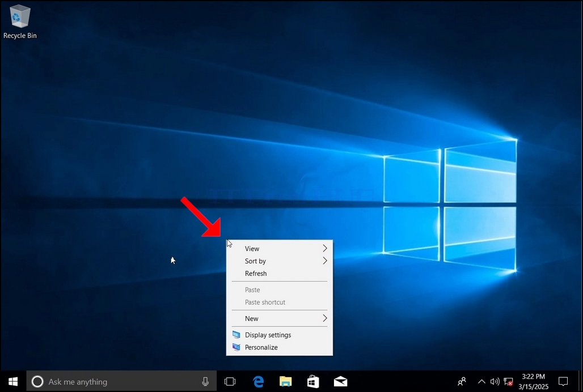Activate the microphone in search box
583x392 pixels.
pyautogui.click(x=205, y=382)
